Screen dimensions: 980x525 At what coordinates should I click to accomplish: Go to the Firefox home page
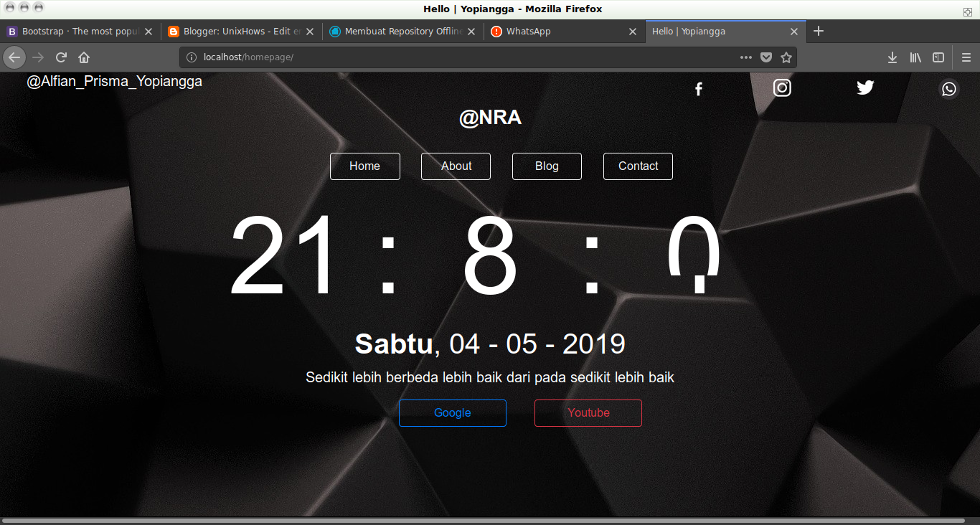(x=84, y=57)
